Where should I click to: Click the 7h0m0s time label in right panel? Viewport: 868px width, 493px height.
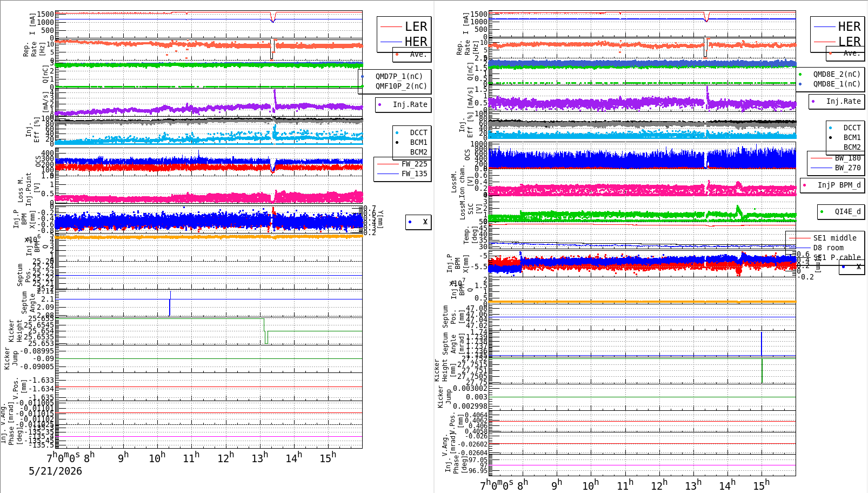point(496,485)
